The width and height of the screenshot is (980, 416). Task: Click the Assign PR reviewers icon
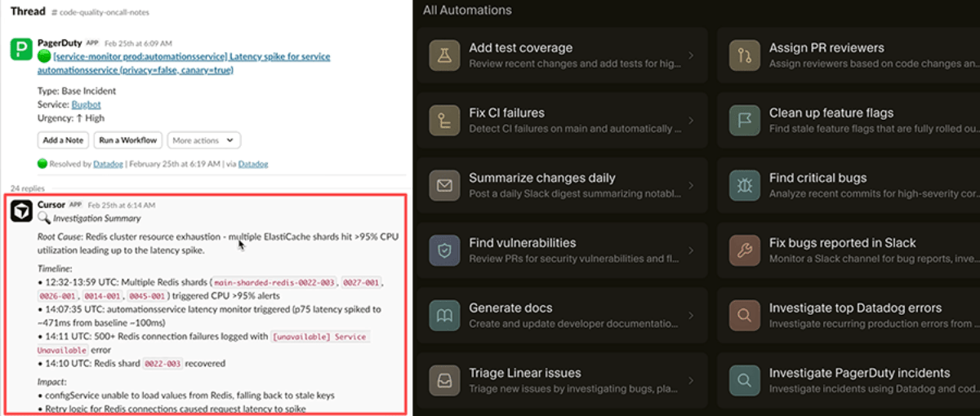(744, 55)
